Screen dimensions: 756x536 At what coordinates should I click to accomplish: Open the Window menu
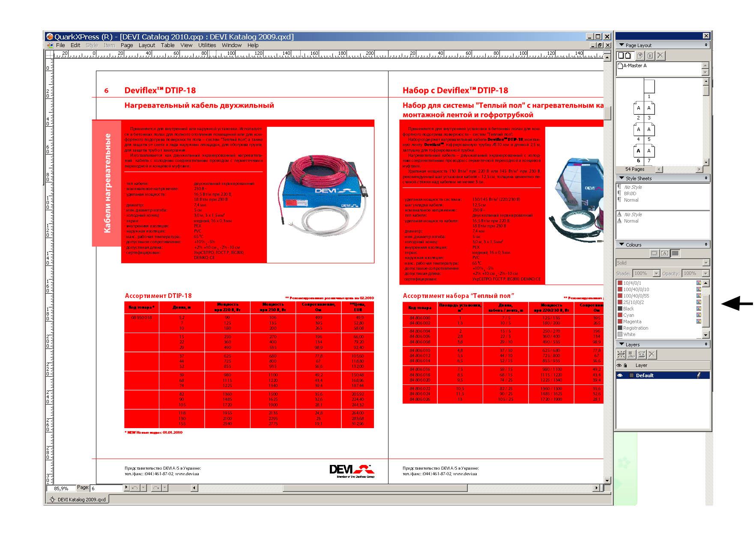[x=232, y=45]
